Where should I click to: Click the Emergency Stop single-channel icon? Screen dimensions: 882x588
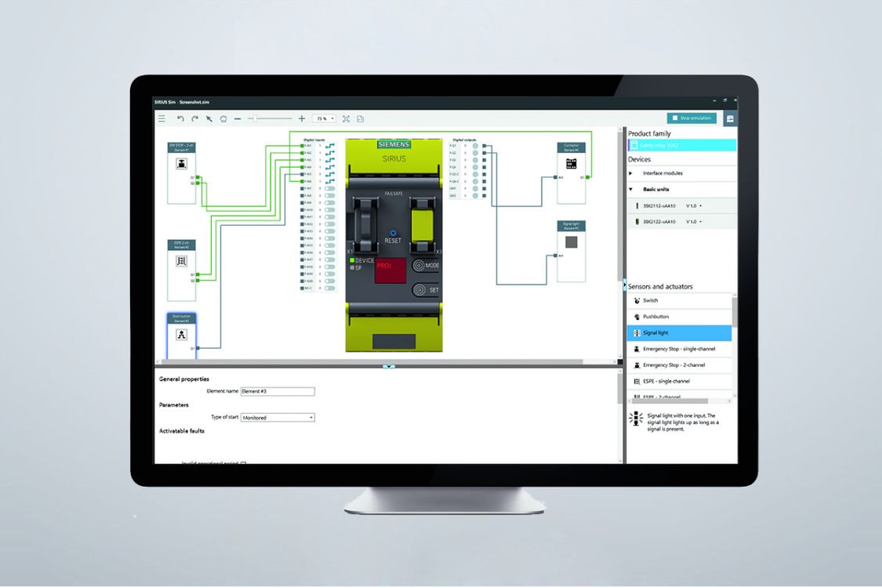[x=637, y=349]
